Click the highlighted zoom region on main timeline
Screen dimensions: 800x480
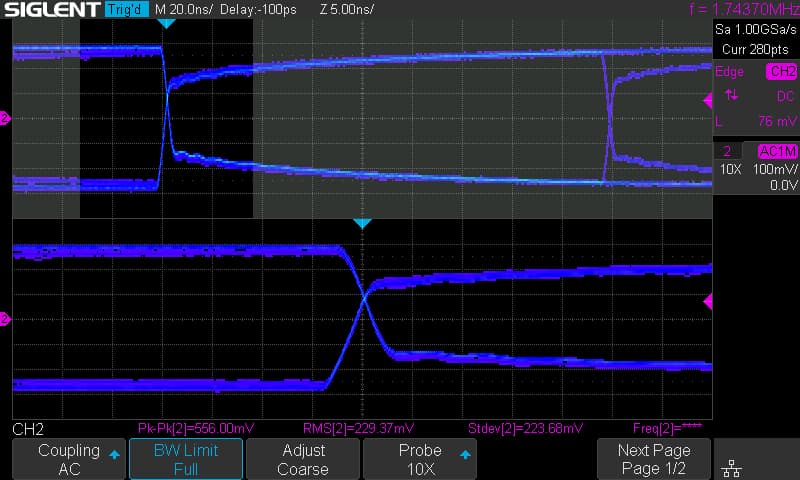coord(166,118)
